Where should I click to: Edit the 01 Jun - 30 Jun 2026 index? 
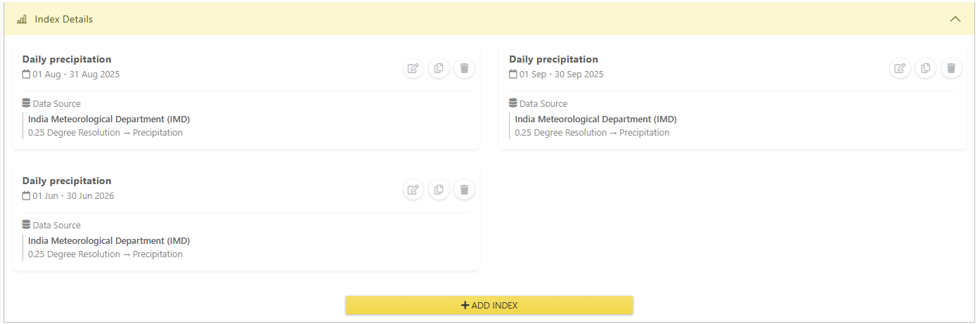click(x=413, y=190)
